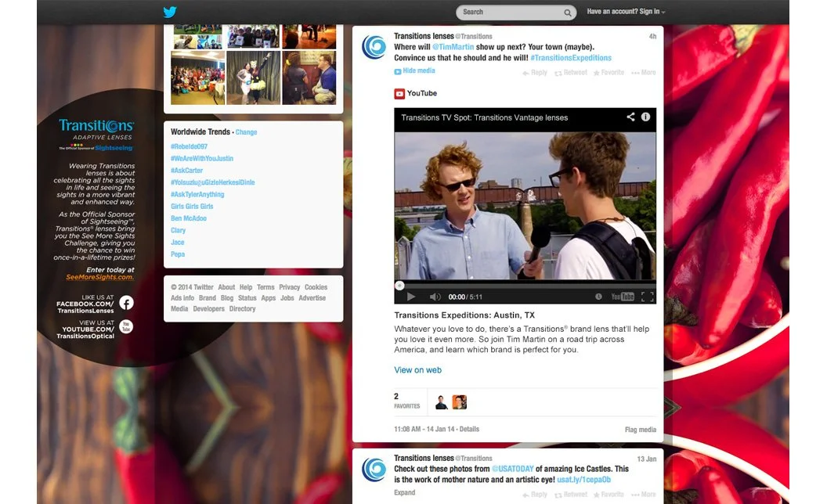This screenshot has width=827, height=504.
Task: Click the 4h timestamp on first tweet
Action: (652, 36)
